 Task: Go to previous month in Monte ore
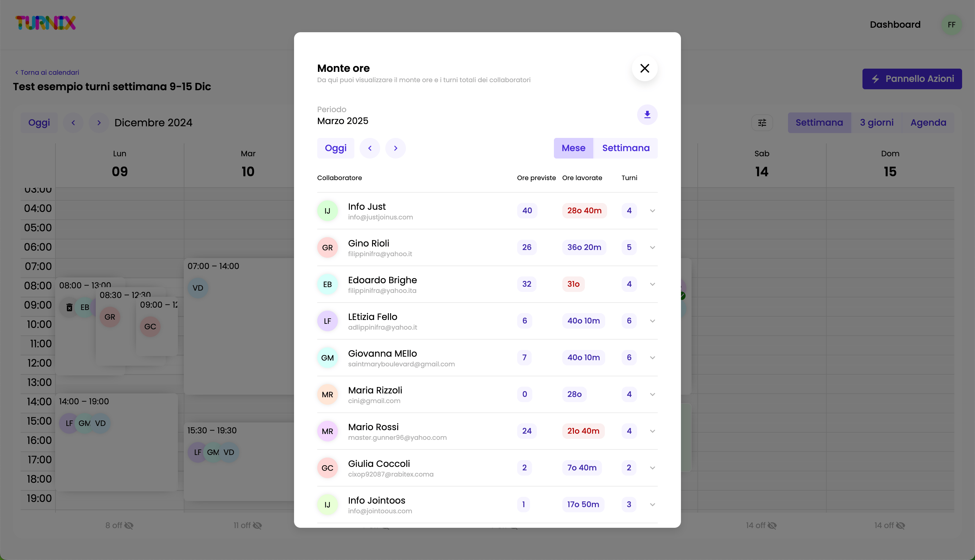(x=369, y=148)
